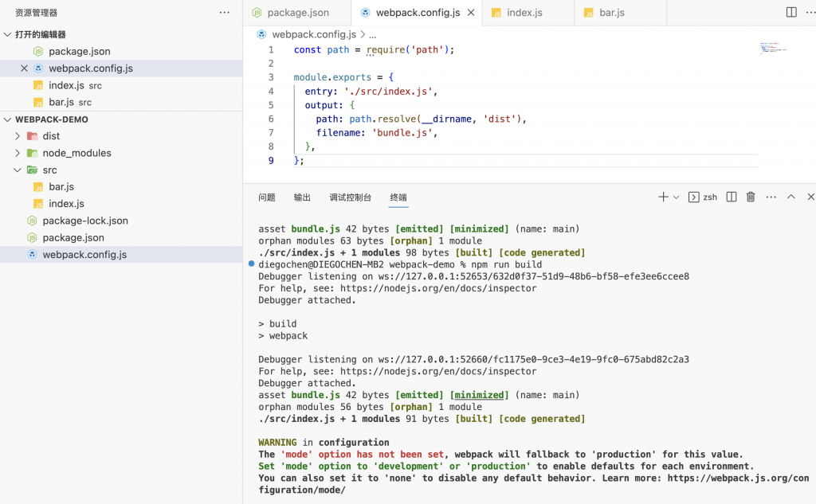Select the src folder in file tree
The image size is (816, 504).
pos(121,170)
